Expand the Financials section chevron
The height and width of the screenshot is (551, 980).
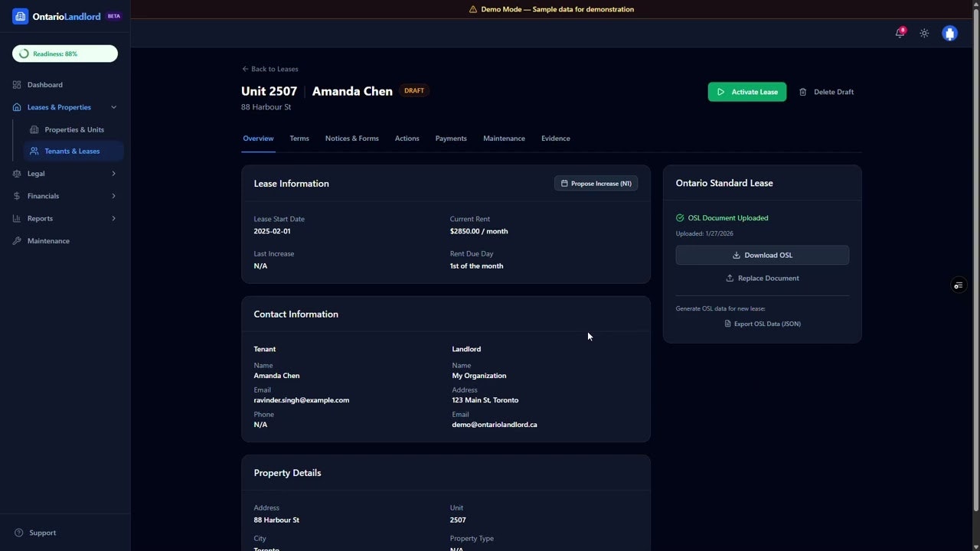(114, 196)
